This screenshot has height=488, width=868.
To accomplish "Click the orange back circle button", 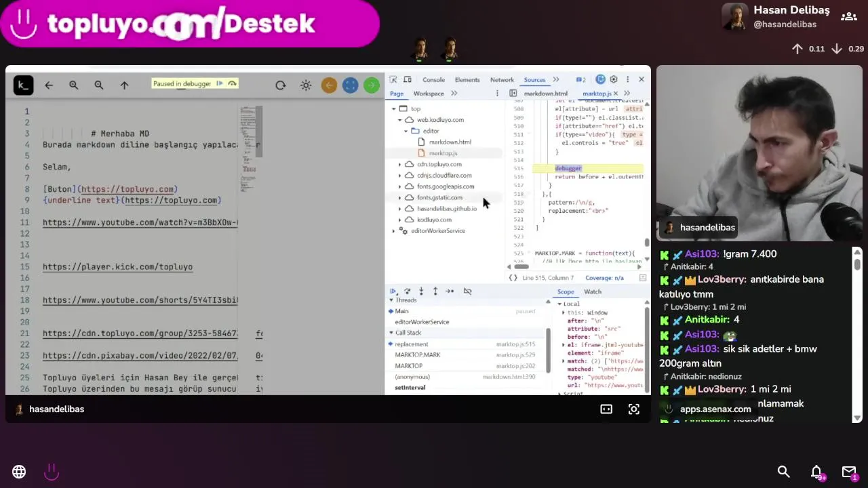I will pyautogui.click(x=329, y=85).
